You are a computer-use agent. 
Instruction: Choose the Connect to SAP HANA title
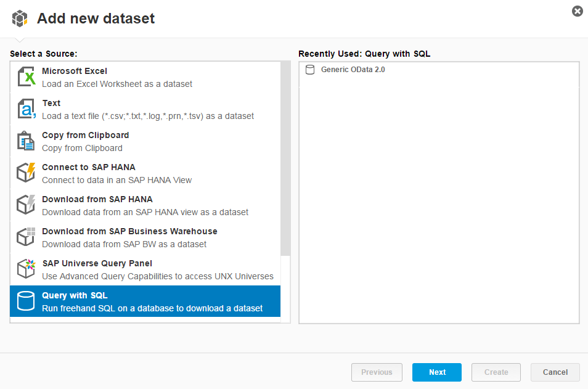pos(89,167)
